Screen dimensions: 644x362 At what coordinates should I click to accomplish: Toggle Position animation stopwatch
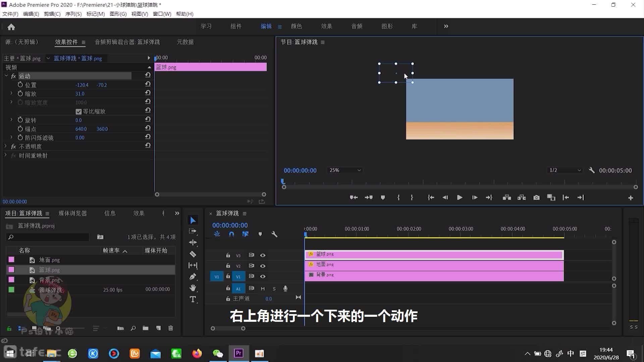tap(20, 85)
